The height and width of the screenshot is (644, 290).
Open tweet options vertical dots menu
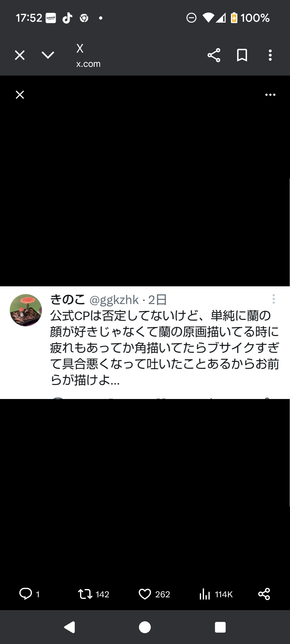coord(273,299)
